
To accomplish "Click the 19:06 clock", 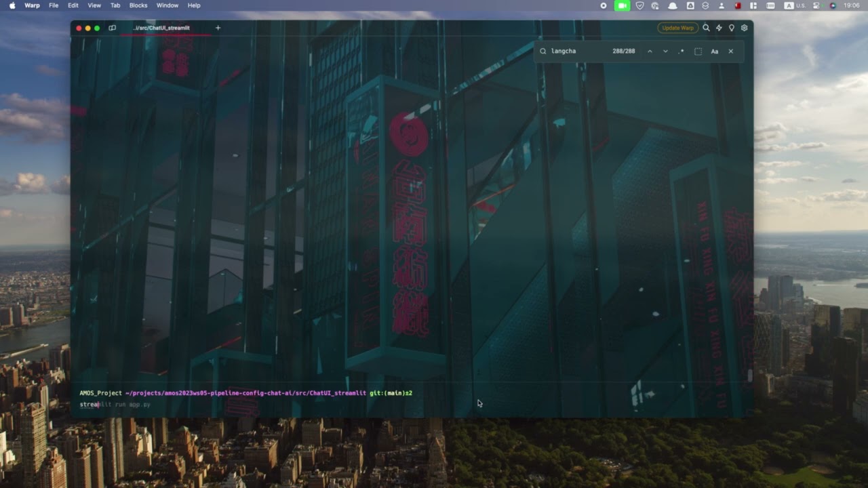I will click(x=851, y=5).
